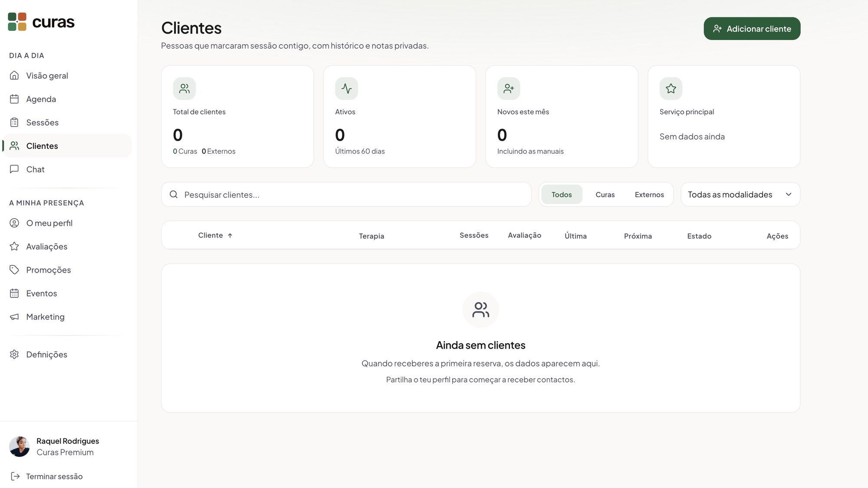The height and width of the screenshot is (488, 868).
Task: Filter clients by Externos
Action: pyautogui.click(x=649, y=195)
